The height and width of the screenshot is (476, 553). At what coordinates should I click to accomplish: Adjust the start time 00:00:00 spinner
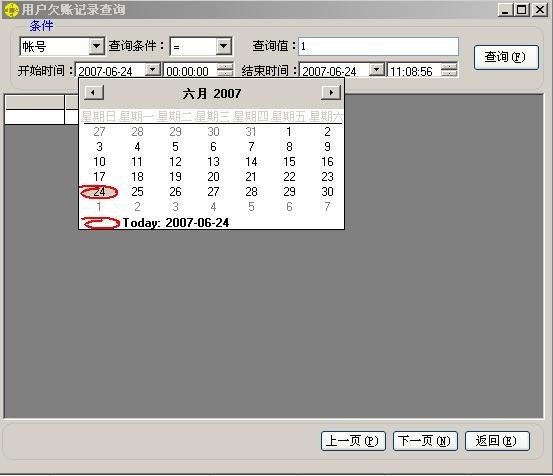pos(225,69)
